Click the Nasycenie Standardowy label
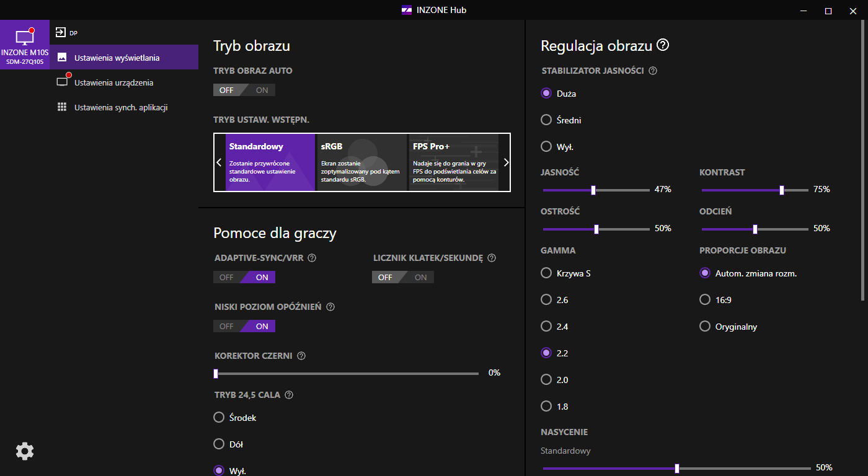Viewport: 868px width, 476px height. point(565,451)
